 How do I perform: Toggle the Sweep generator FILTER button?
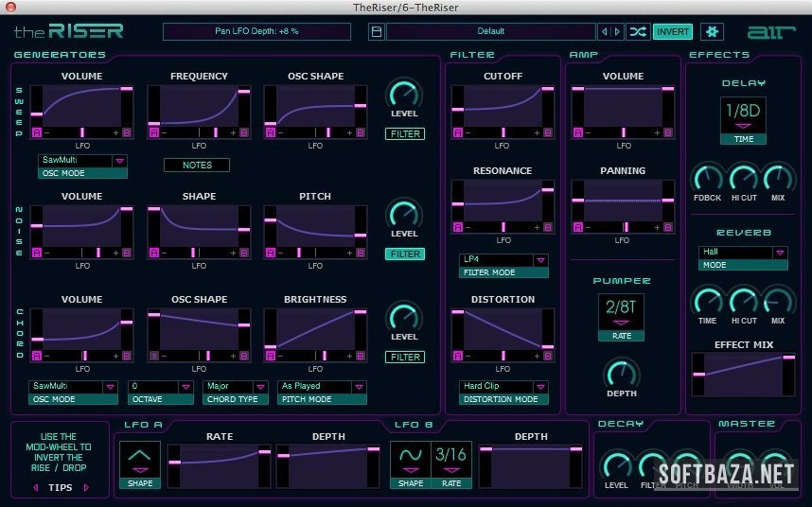404,134
